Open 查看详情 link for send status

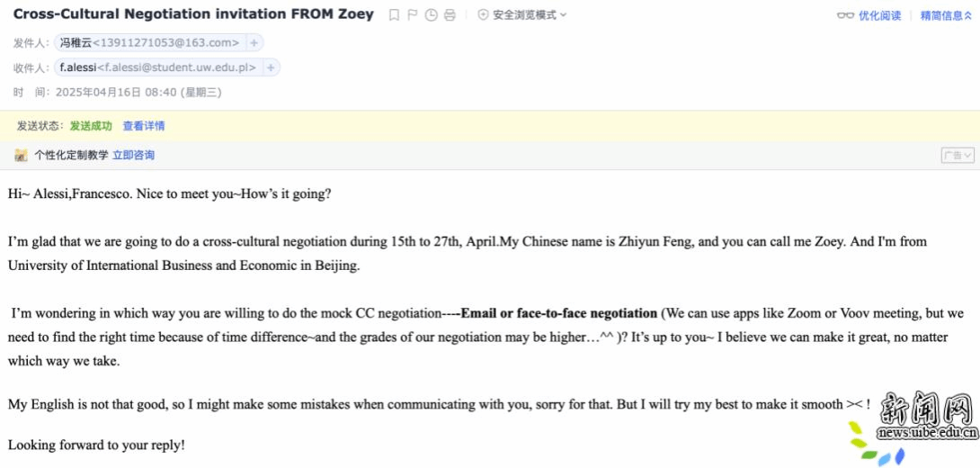(144, 126)
